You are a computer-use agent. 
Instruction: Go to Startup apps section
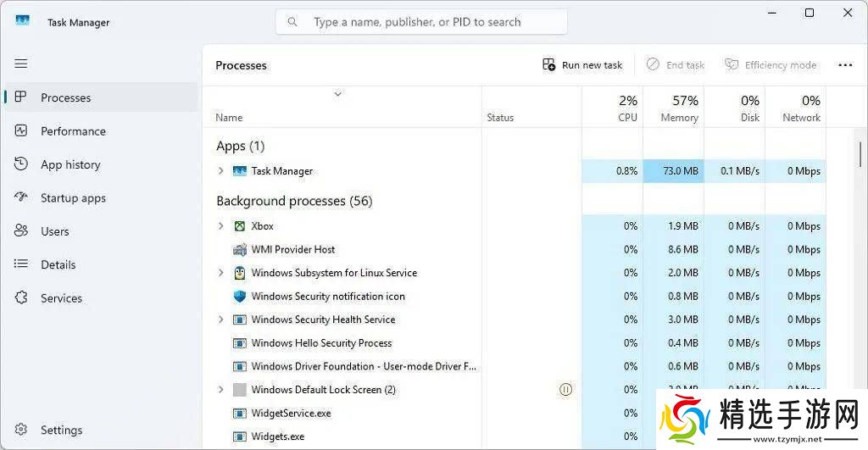coord(73,197)
